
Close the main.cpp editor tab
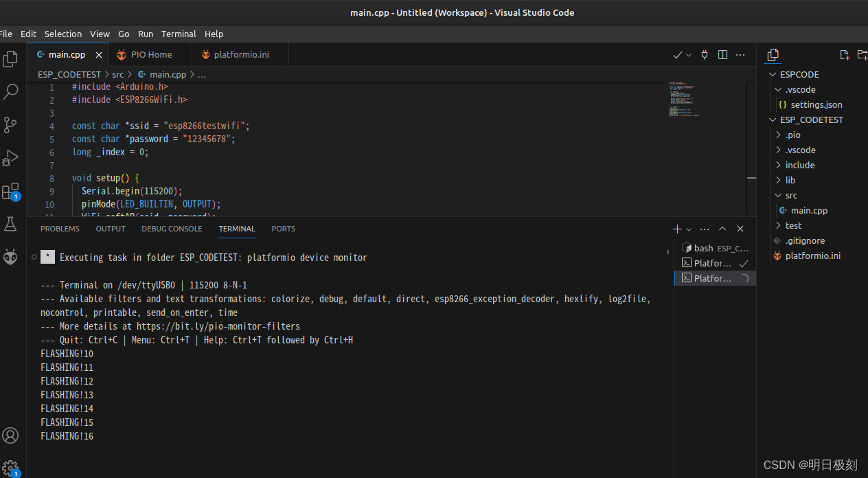tap(99, 55)
